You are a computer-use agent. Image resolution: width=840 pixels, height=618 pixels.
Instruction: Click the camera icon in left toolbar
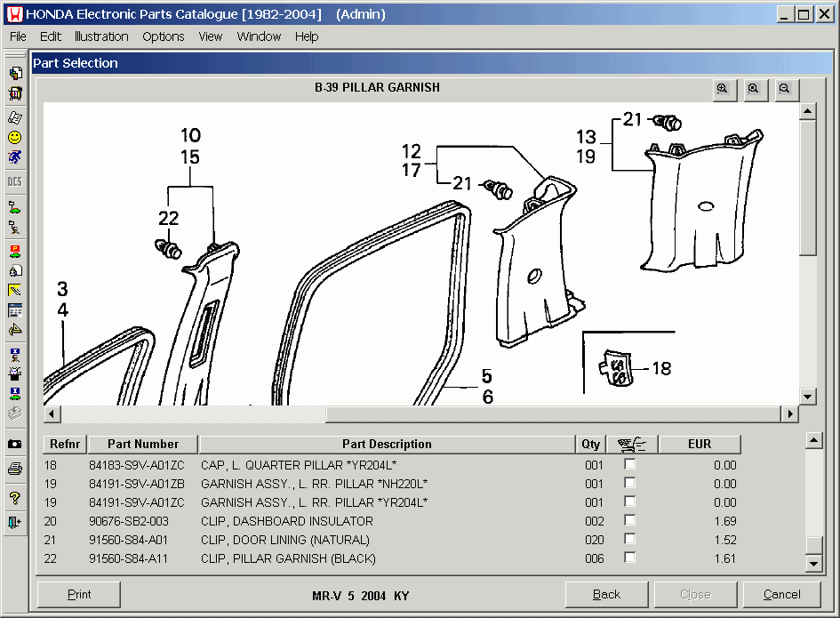15,443
